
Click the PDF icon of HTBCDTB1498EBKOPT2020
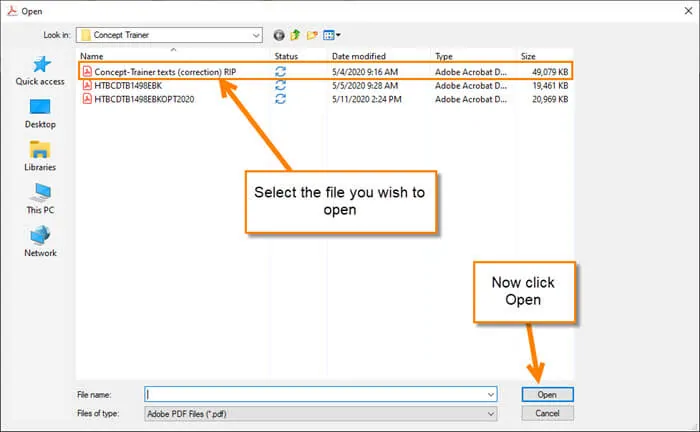(88, 99)
